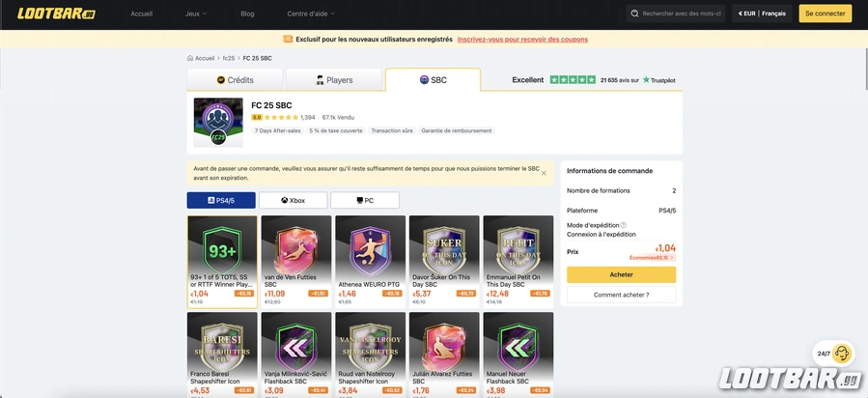Select the Xbox platform option
This screenshot has width=868, height=398.
(x=293, y=200)
